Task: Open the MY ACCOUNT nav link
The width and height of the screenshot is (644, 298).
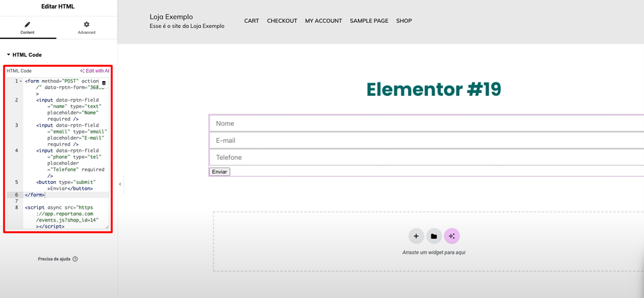Action: coord(323,21)
